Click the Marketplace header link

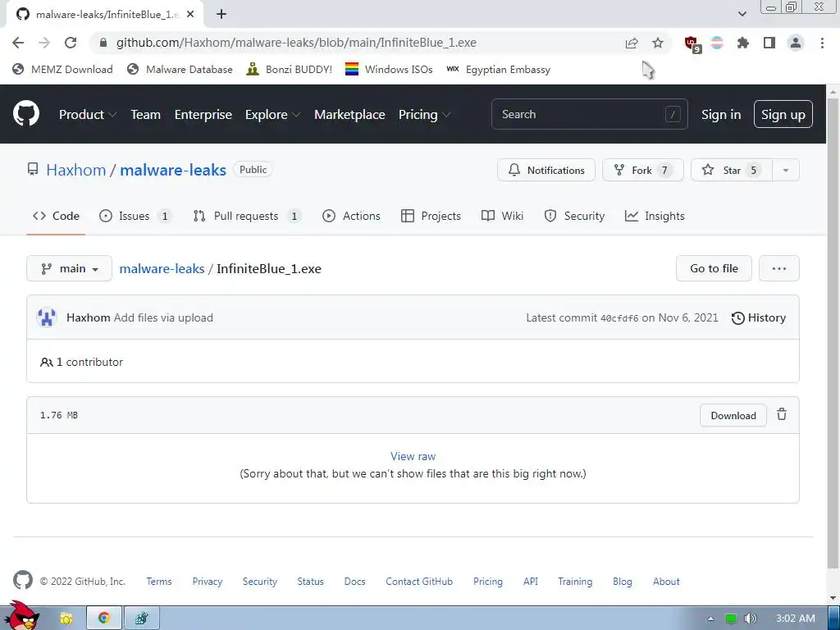coord(349,114)
